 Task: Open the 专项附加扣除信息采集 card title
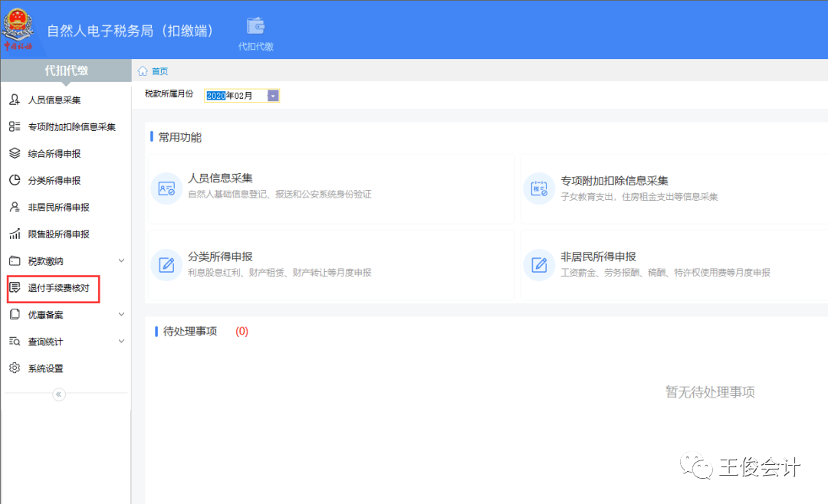(x=614, y=181)
